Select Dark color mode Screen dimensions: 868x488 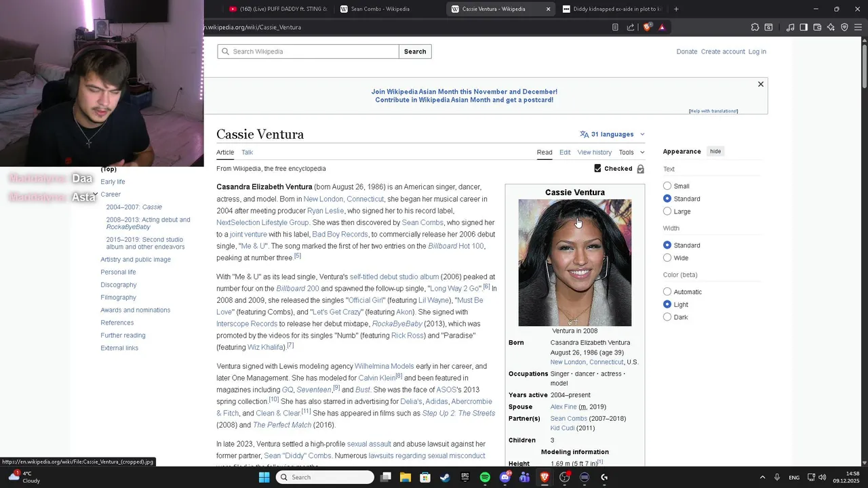tap(667, 317)
